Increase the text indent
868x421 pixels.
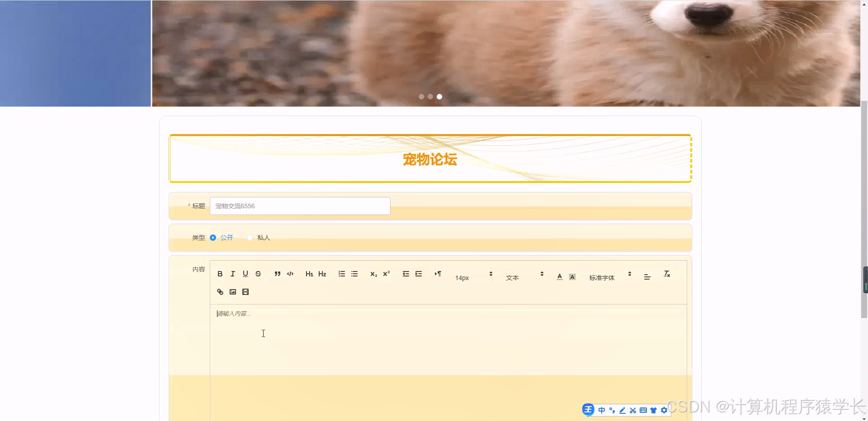(418, 274)
